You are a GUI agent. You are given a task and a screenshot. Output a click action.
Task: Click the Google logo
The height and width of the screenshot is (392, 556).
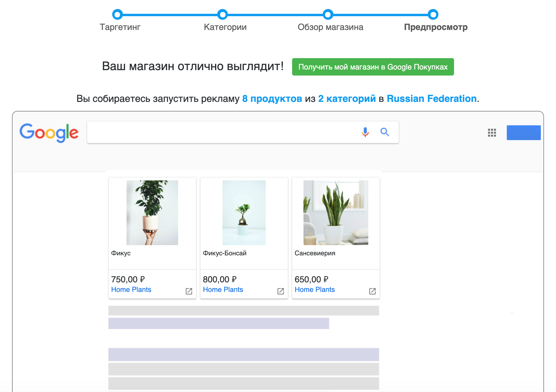tap(49, 132)
